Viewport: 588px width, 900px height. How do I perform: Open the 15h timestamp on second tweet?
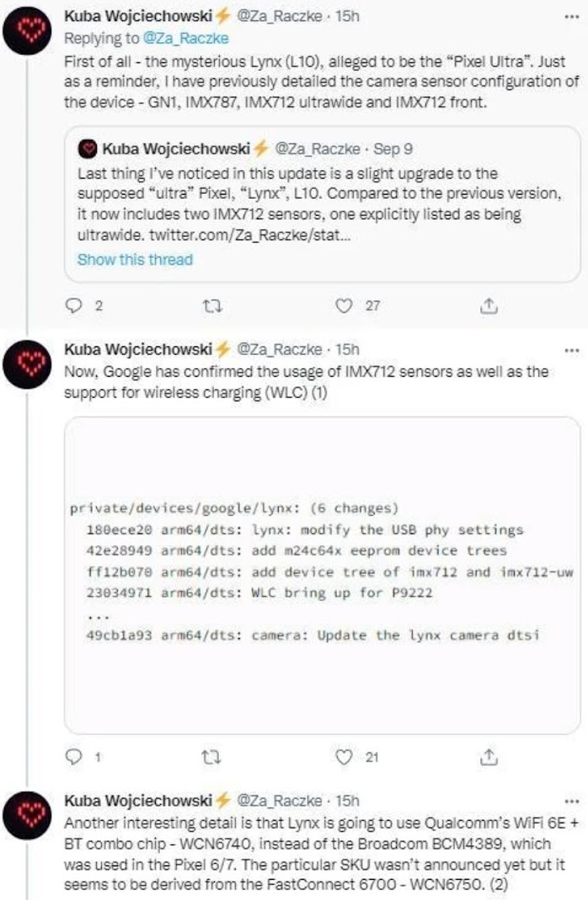tap(347, 350)
